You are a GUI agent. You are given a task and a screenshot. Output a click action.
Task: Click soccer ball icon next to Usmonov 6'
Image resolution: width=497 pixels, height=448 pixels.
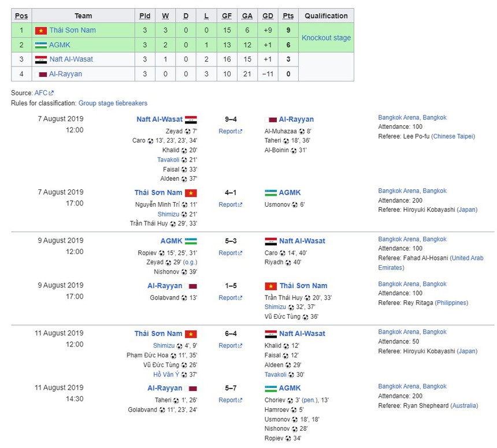tap(295, 204)
